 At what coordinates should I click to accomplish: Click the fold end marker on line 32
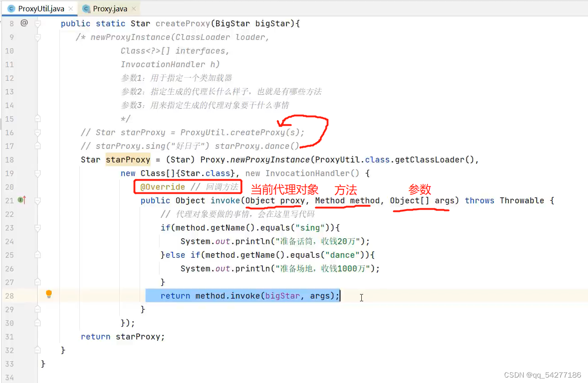coord(38,350)
